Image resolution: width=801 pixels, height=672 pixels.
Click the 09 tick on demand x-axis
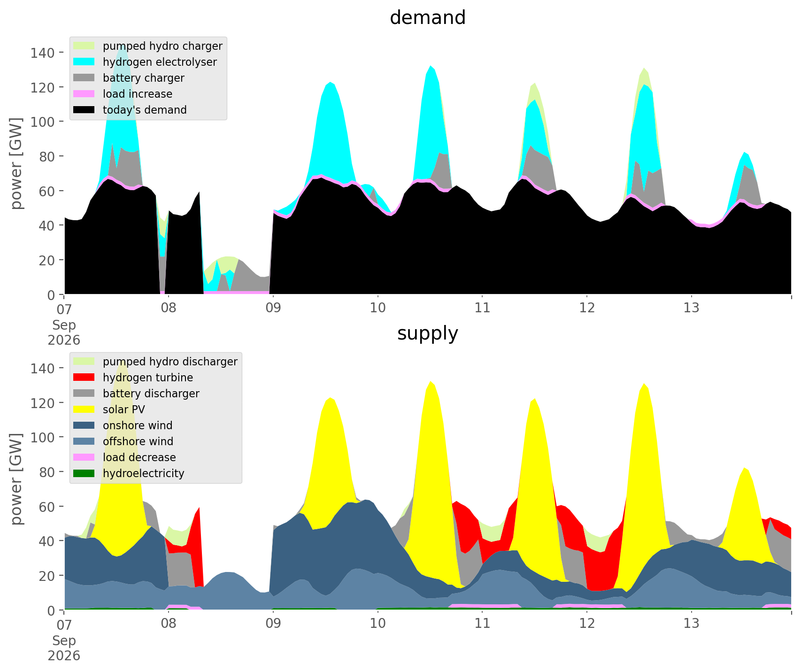tap(273, 308)
